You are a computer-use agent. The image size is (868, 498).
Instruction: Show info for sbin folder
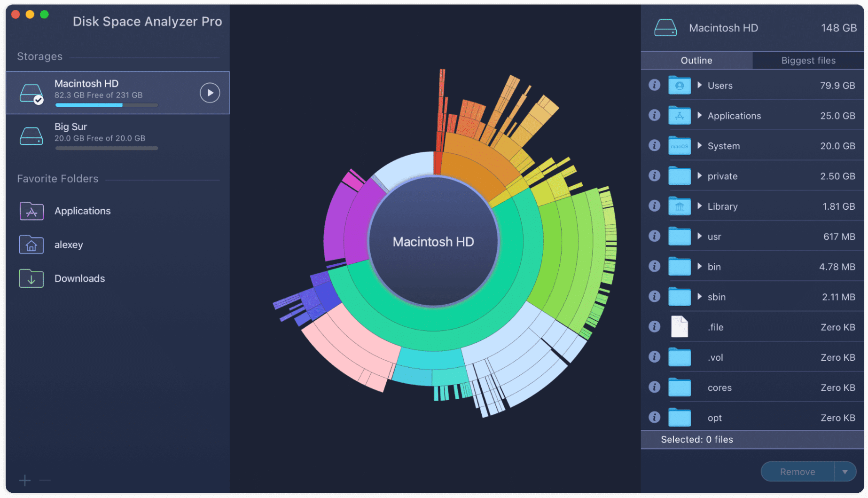pyautogui.click(x=654, y=296)
